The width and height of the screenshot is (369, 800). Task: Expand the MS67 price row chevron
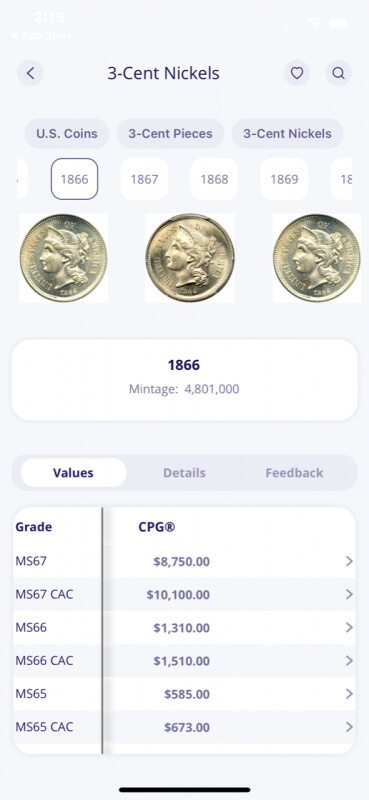coord(350,561)
